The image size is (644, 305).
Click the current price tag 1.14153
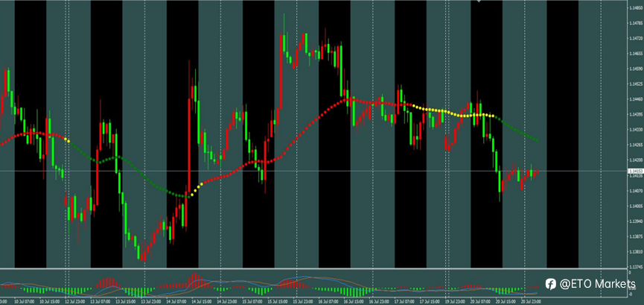coord(635,171)
